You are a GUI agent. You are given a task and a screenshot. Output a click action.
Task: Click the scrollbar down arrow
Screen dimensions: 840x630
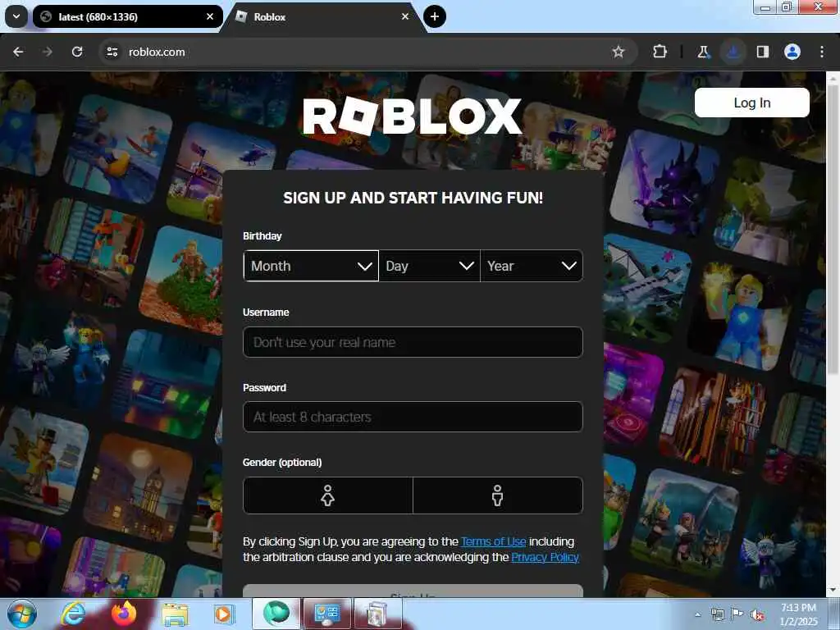tap(833, 591)
